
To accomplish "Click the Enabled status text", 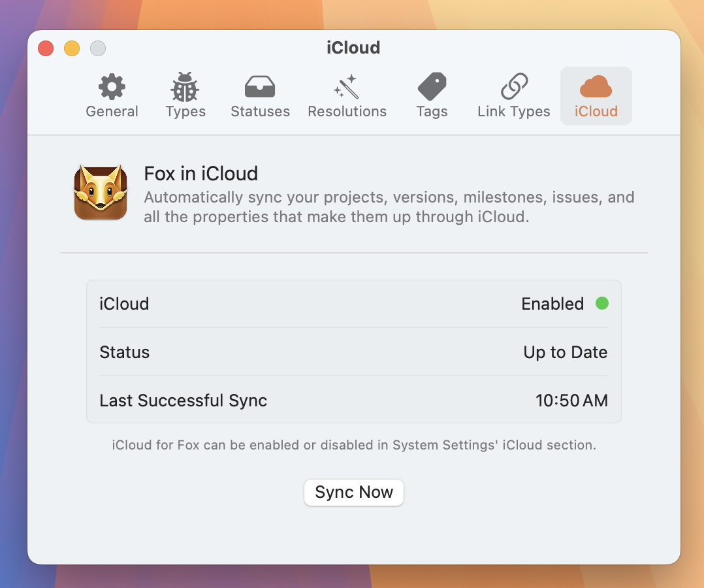I will pos(552,304).
